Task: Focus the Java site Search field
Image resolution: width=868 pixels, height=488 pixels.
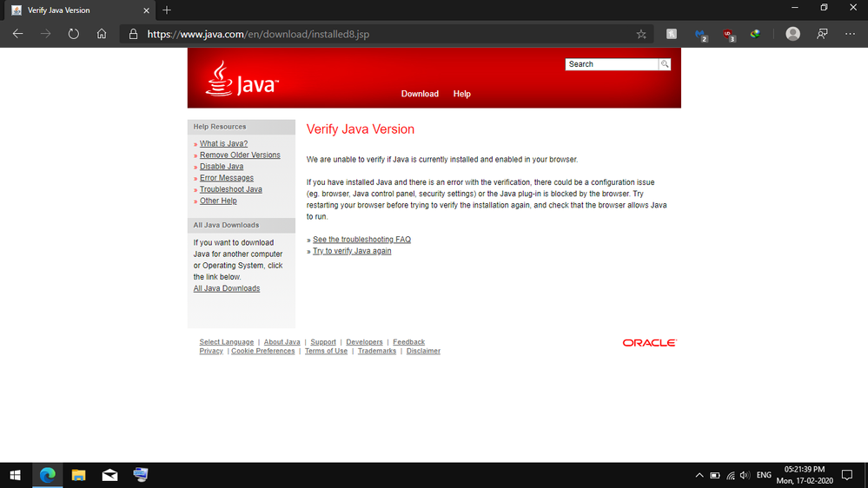Action: click(612, 64)
